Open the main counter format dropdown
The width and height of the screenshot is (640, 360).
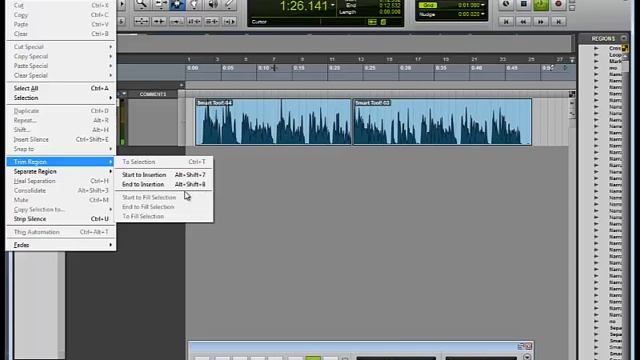click(333, 6)
